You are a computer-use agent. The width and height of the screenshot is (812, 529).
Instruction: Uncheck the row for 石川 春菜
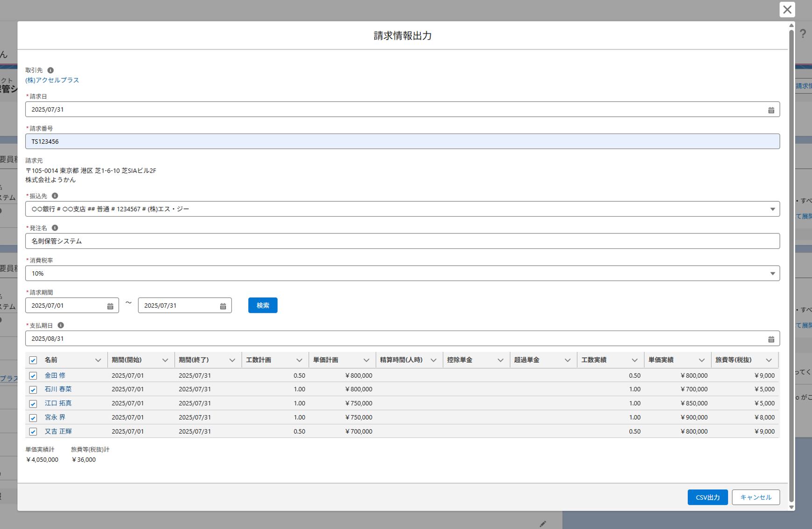33,389
